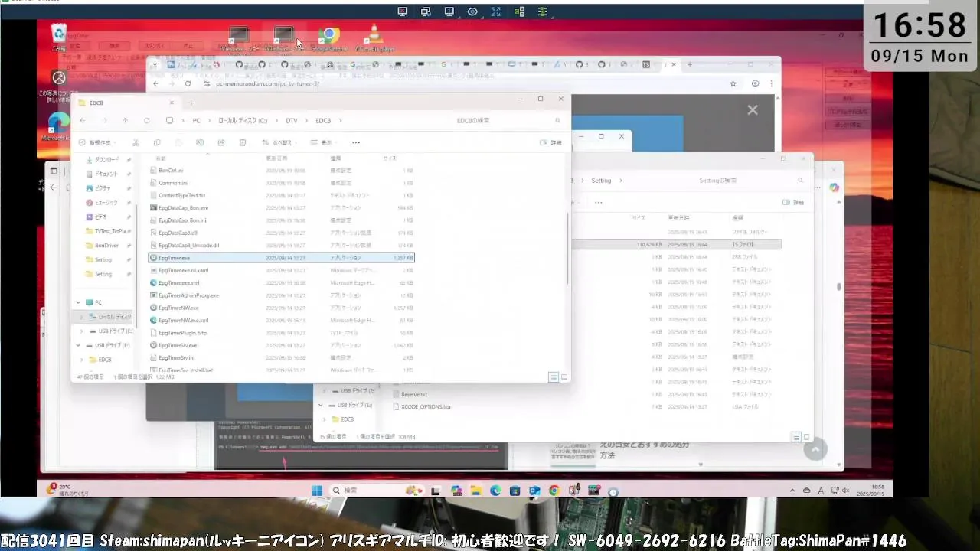Click the Copy toolbar icon
The width and height of the screenshot is (980, 551).
pos(157,142)
